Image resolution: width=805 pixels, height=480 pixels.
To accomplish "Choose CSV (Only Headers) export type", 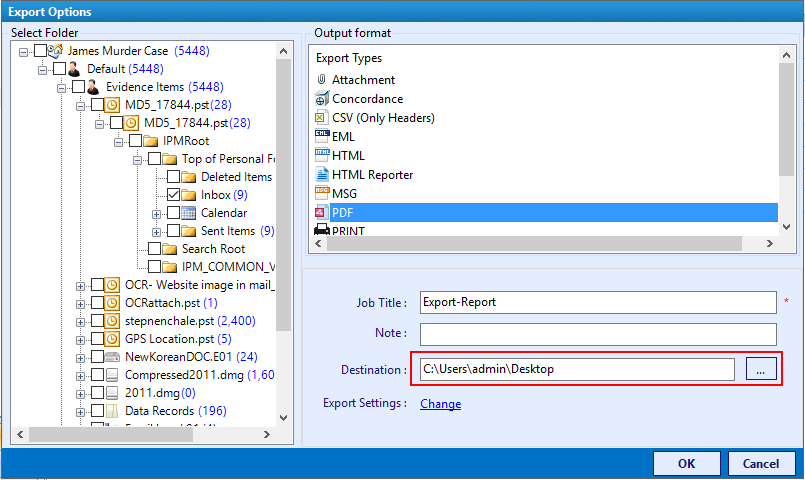I will 383,118.
